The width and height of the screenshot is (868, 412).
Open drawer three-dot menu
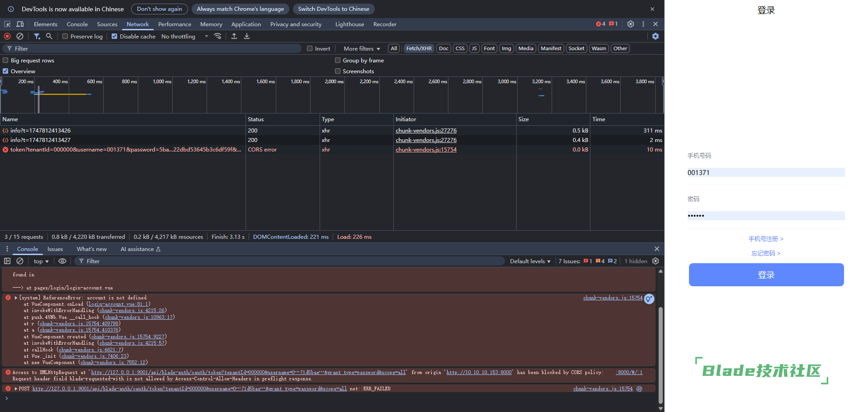click(x=7, y=249)
